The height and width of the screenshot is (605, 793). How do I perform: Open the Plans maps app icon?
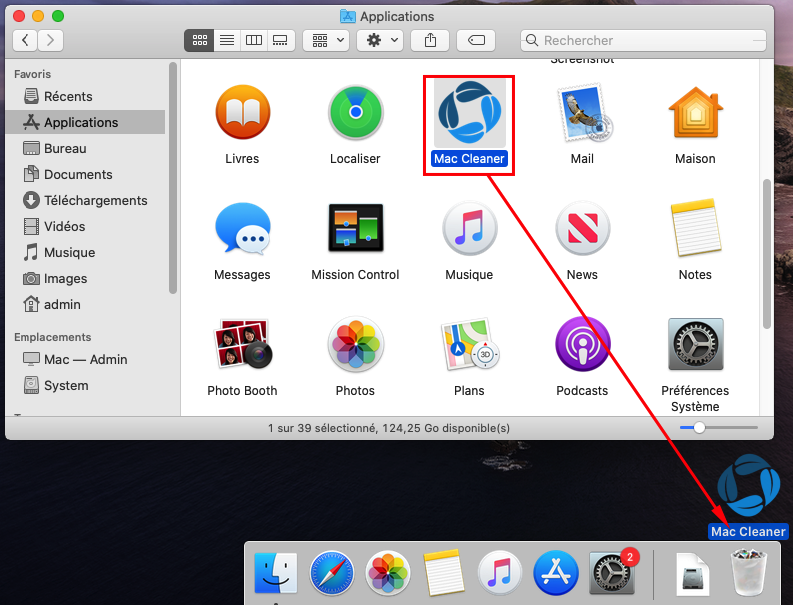469,344
